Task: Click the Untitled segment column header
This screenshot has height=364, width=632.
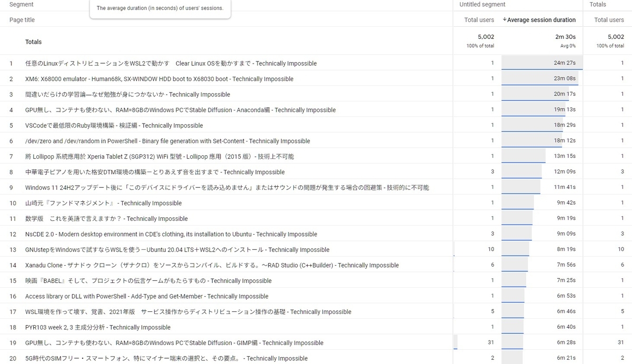Action: tap(482, 4)
